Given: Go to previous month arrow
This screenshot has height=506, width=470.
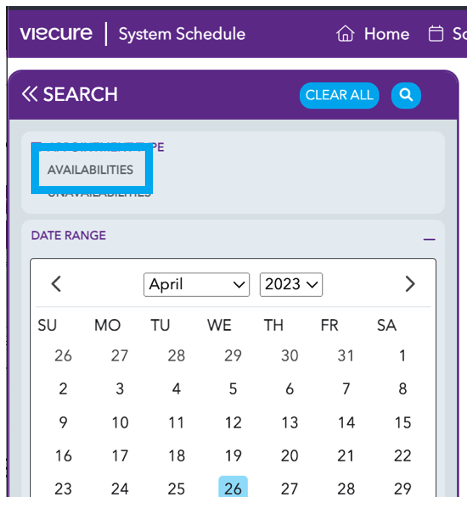Looking at the screenshot, I should point(56,284).
